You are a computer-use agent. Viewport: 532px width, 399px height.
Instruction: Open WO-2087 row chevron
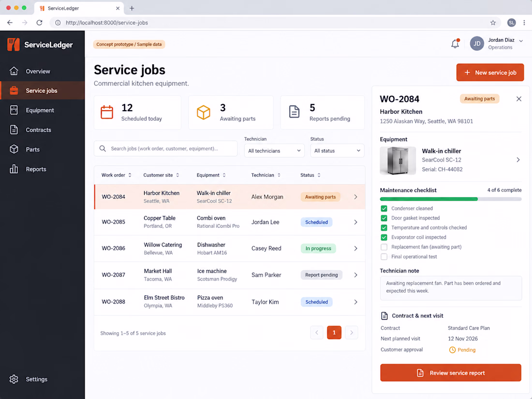coord(355,275)
